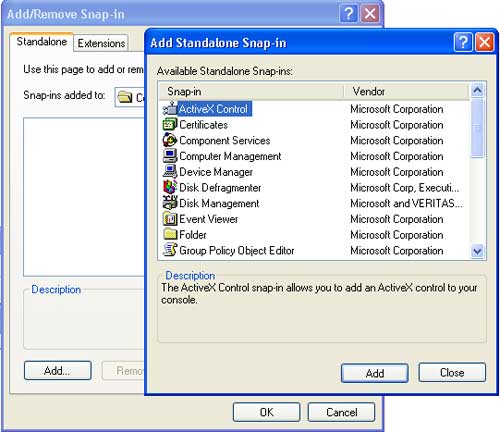Click the Vendor column header

406,91
